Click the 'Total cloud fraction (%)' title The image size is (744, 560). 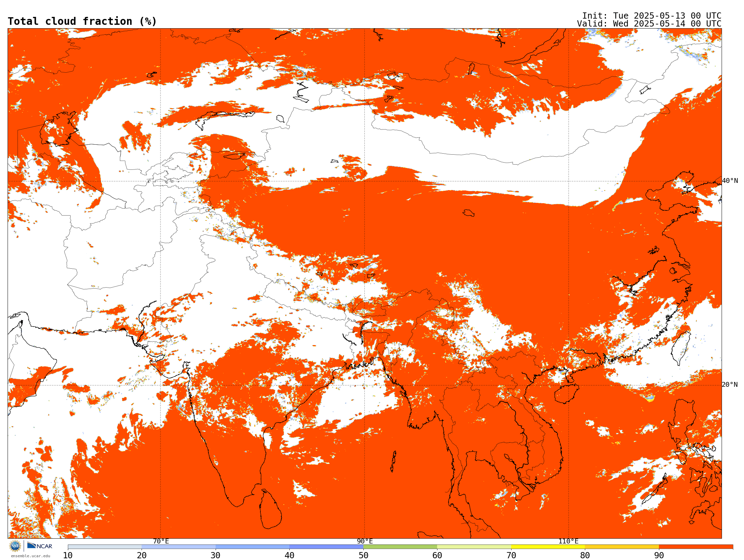[x=82, y=21]
